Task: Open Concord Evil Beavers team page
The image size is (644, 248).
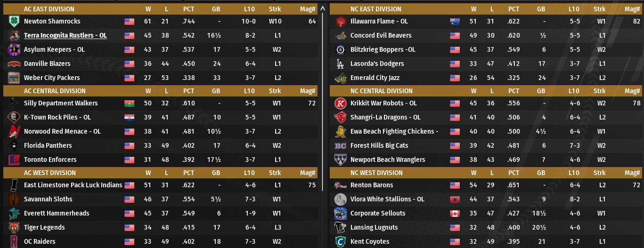Action: (x=381, y=35)
